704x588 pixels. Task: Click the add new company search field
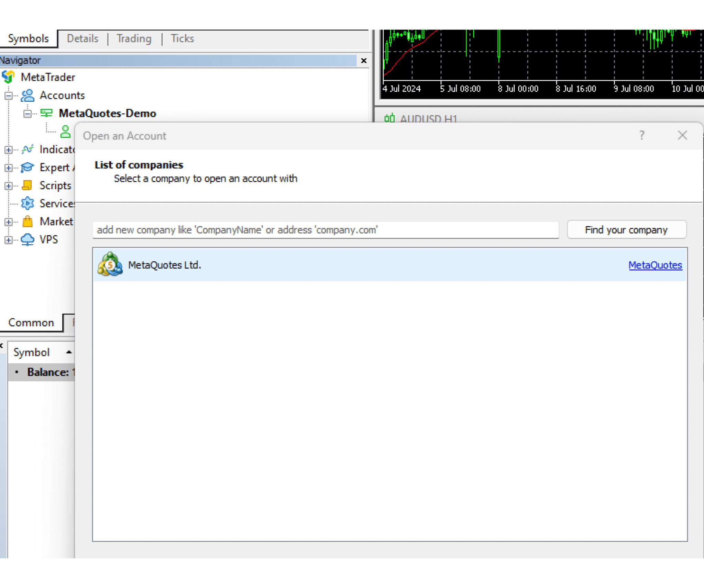click(x=325, y=230)
